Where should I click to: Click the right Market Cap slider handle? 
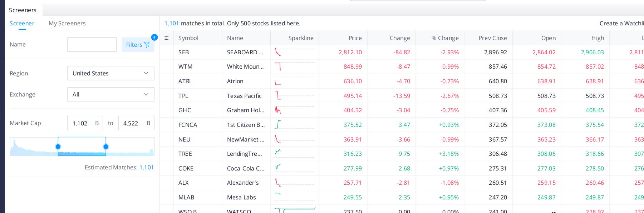tap(106, 147)
